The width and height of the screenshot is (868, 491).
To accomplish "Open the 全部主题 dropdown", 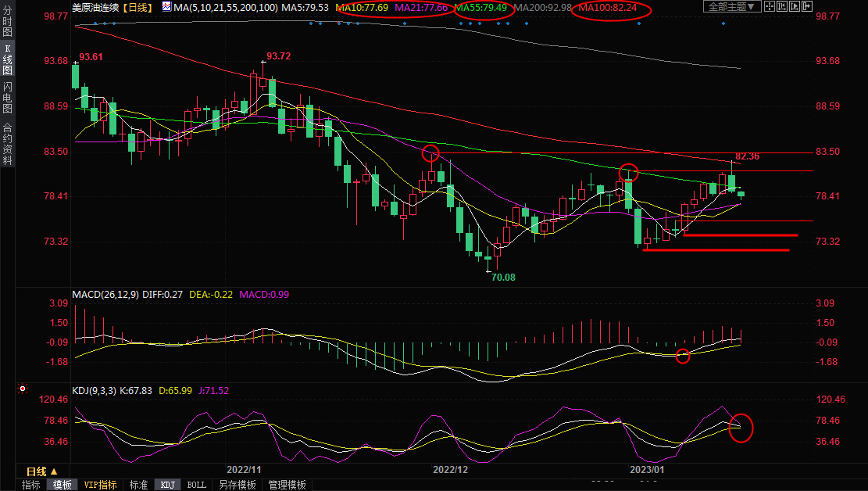I will [x=732, y=7].
